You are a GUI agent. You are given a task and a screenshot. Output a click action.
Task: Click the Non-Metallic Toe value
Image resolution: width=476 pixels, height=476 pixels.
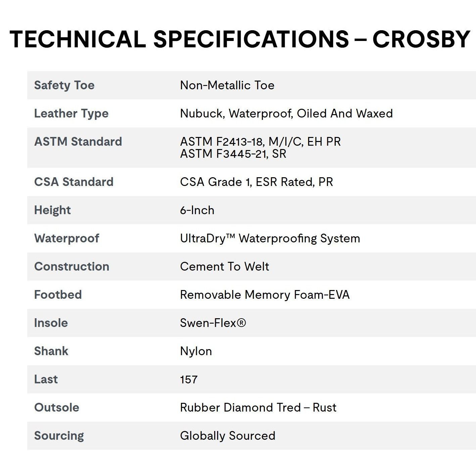[227, 85]
